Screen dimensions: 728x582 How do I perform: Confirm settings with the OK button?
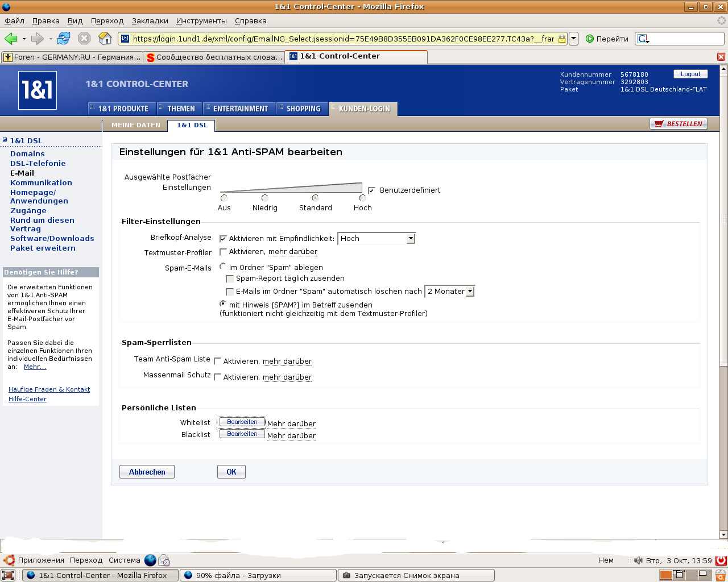[231, 472]
